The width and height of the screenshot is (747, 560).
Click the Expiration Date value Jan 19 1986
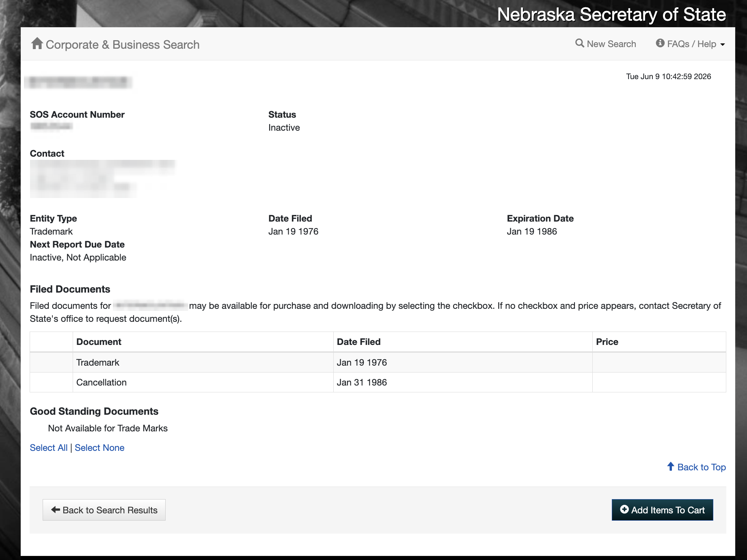(532, 231)
